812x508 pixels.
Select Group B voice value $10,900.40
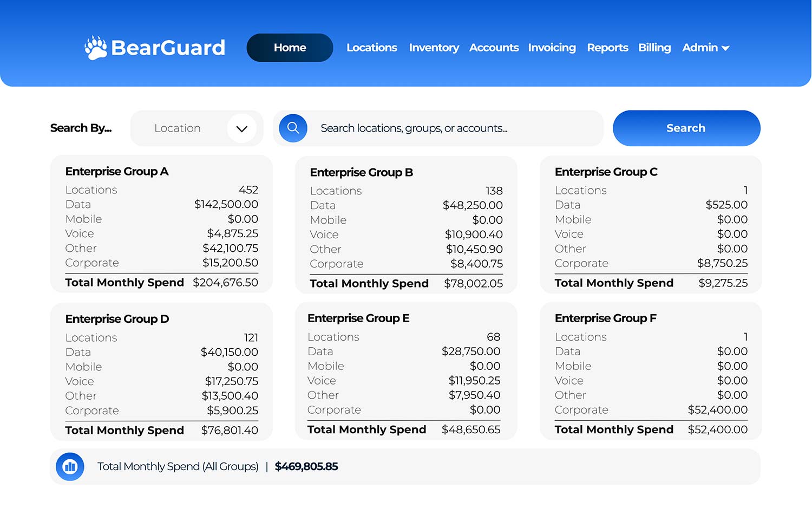click(x=474, y=235)
